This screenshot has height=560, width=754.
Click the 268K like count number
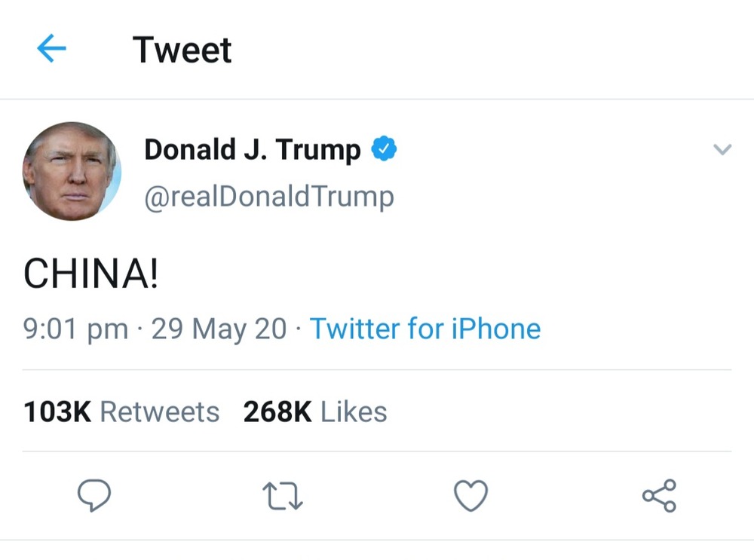click(x=277, y=412)
